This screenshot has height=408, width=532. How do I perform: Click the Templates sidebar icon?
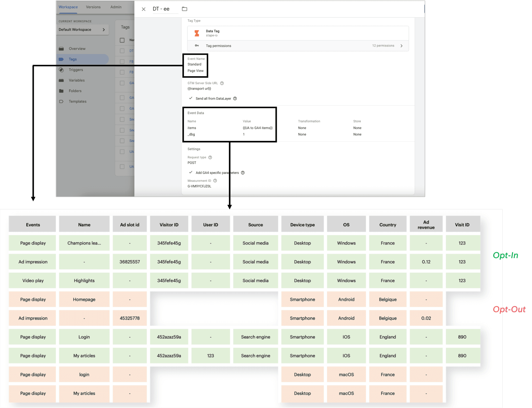click(x=61, y=101)
